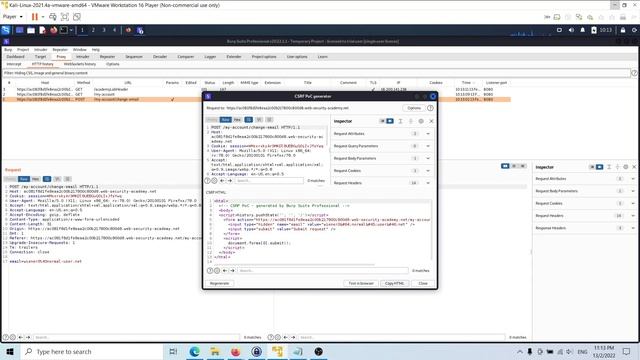Switch to the Repeater tool tab
Viewport: 640px width, 360px height.
pyautogui.click(x=107, y=57)
